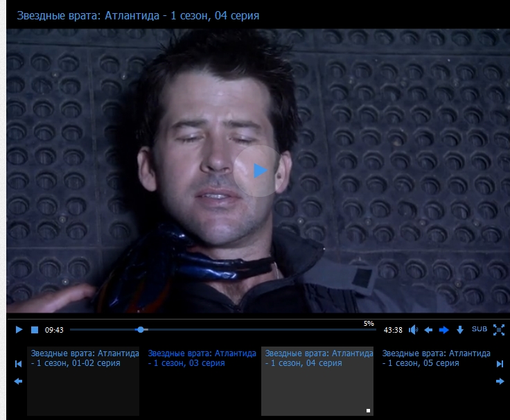The image size is (510, 420).
Task: Click the left arrow next to the speaker icon
Action: click(428, 330)
